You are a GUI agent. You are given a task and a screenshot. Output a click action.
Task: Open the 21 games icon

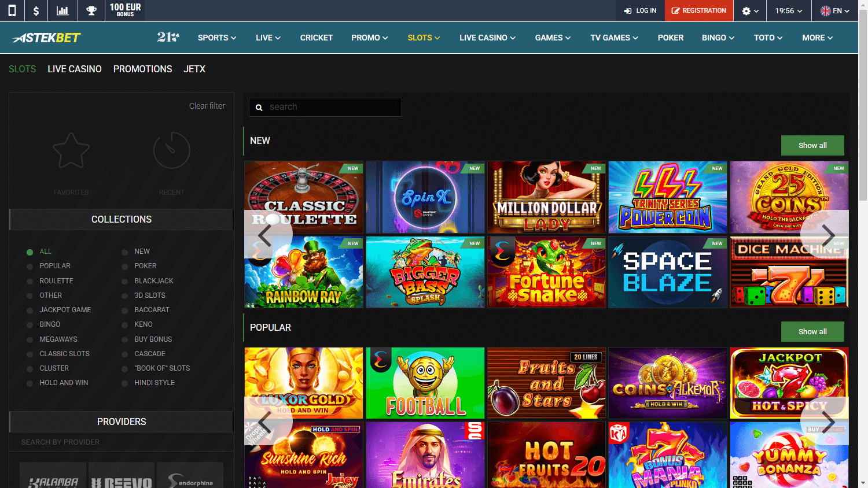pos(168,37)
